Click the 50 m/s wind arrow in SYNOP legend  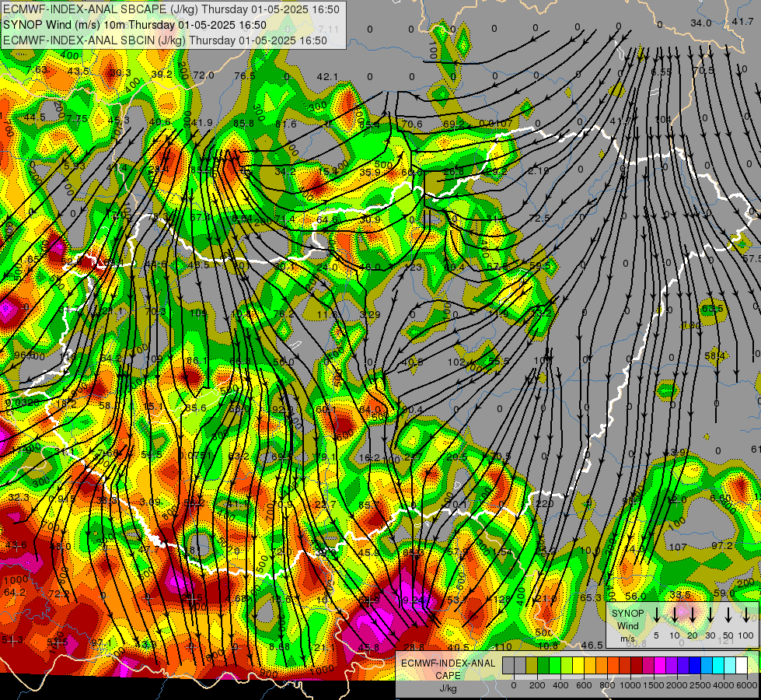728,615
